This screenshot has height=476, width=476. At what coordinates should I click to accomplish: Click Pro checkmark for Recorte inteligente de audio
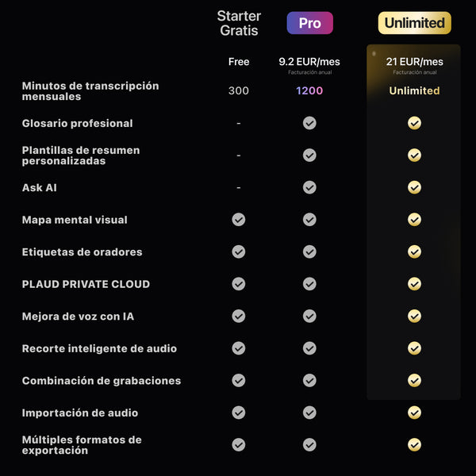(309, 348)
